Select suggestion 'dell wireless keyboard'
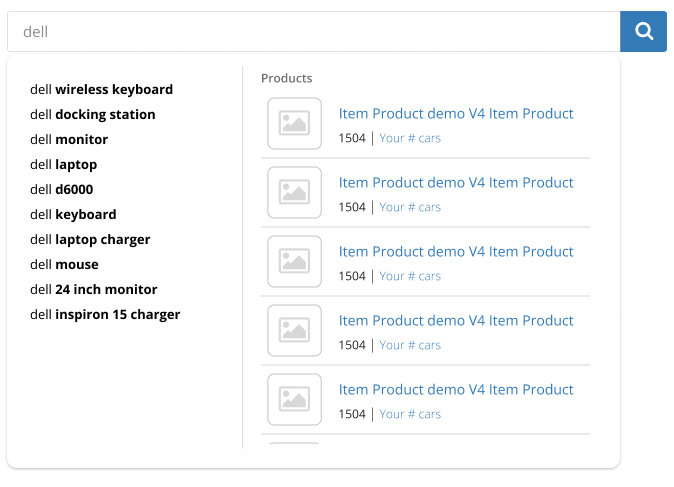The height and width of the screenshot is (487, 674). click(101, 89)
